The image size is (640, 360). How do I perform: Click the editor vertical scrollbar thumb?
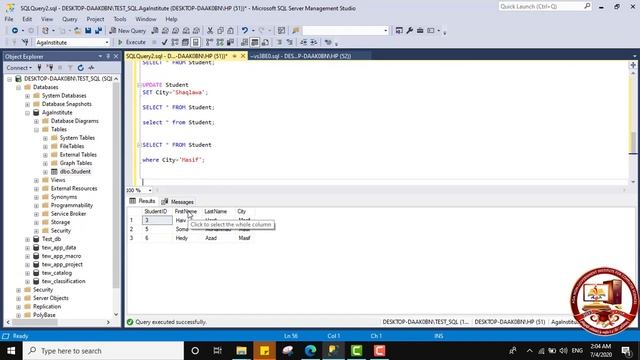[x=633, y=142]
